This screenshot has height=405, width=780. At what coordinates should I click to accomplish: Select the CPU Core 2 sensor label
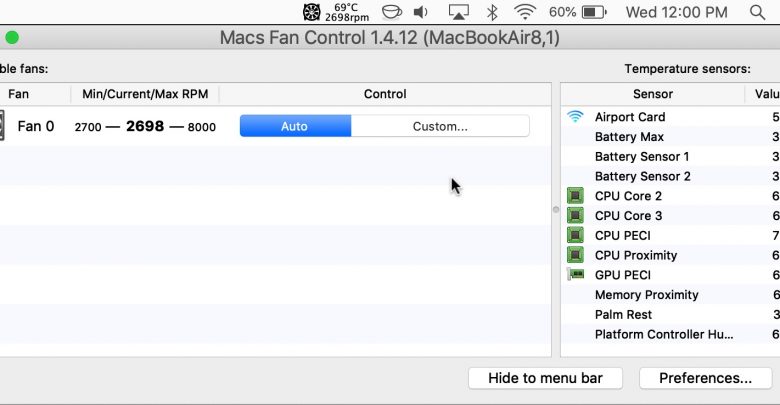[628, 196]
